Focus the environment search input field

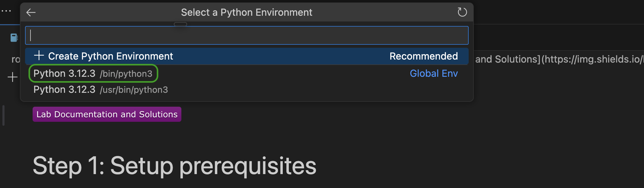tap(247, 35)
